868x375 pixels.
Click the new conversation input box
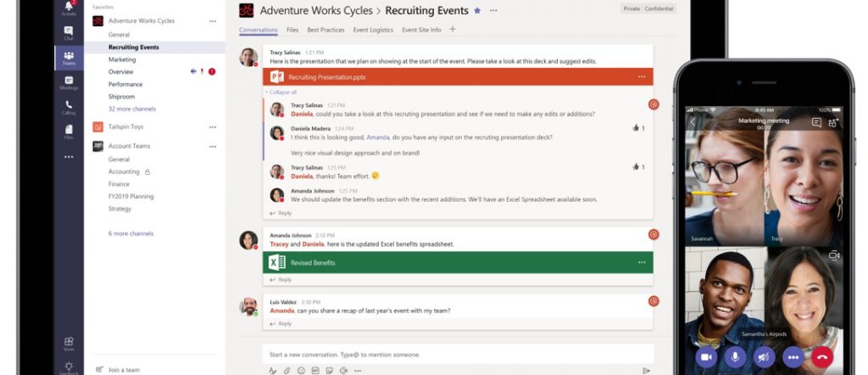tap(458, 355)
